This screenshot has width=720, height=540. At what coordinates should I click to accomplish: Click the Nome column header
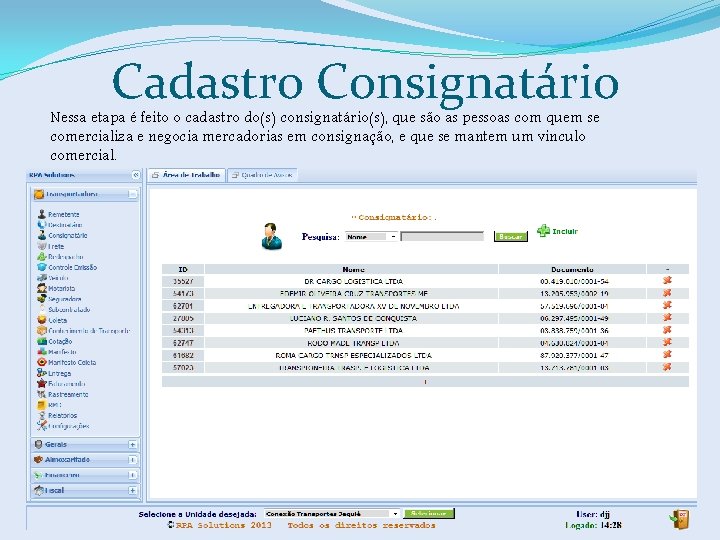pos(352,270)
